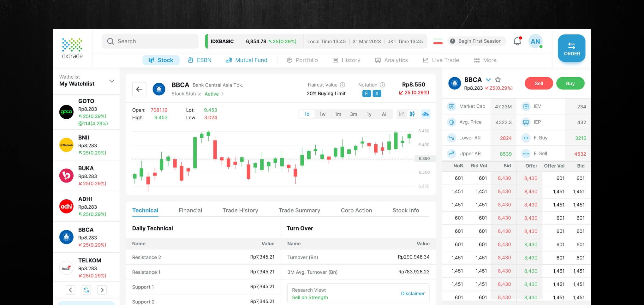Click the ORDER button

click(572, 48)
